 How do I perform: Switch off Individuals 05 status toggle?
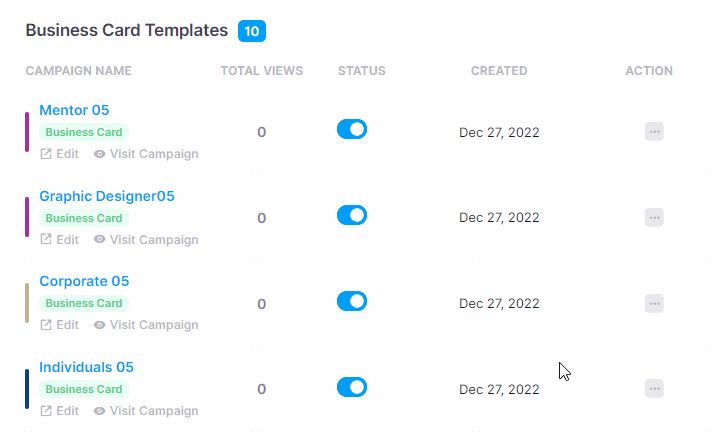[x=352, y=387]
